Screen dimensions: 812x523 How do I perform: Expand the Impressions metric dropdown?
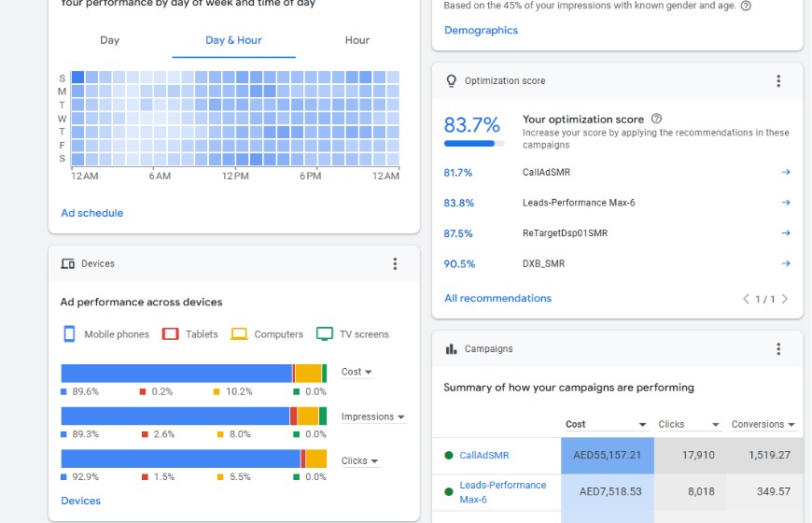click(x=373, y=417)
